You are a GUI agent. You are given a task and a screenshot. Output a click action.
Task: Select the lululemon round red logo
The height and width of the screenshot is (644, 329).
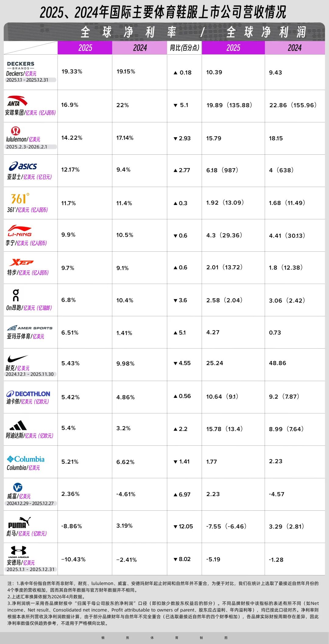[x=16, y=131]
